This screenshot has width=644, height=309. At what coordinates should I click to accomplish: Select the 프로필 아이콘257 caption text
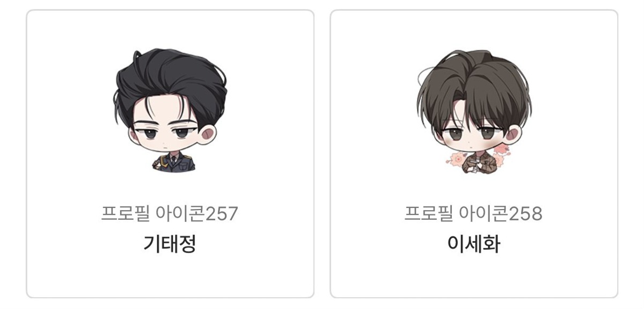point(170,213)
